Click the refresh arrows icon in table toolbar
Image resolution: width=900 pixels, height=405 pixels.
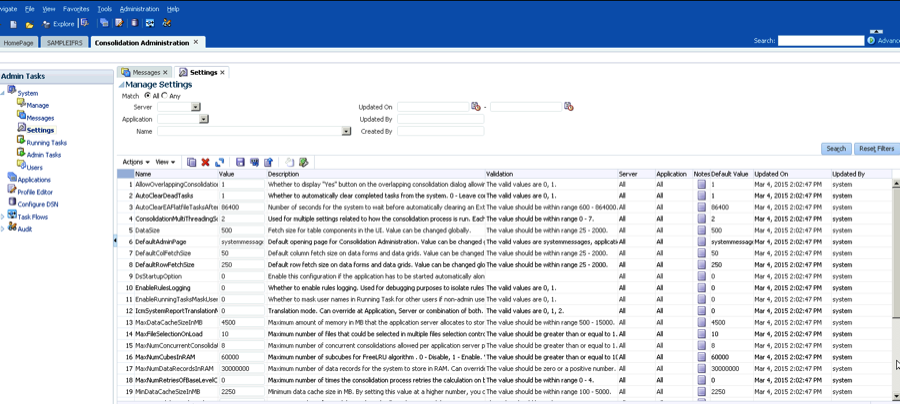(x=219, y=162)
